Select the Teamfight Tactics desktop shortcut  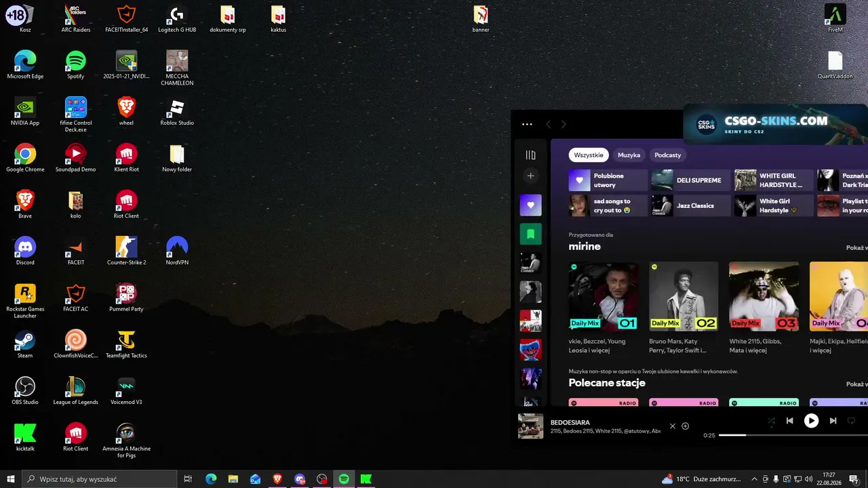click(x=126, y=344)
